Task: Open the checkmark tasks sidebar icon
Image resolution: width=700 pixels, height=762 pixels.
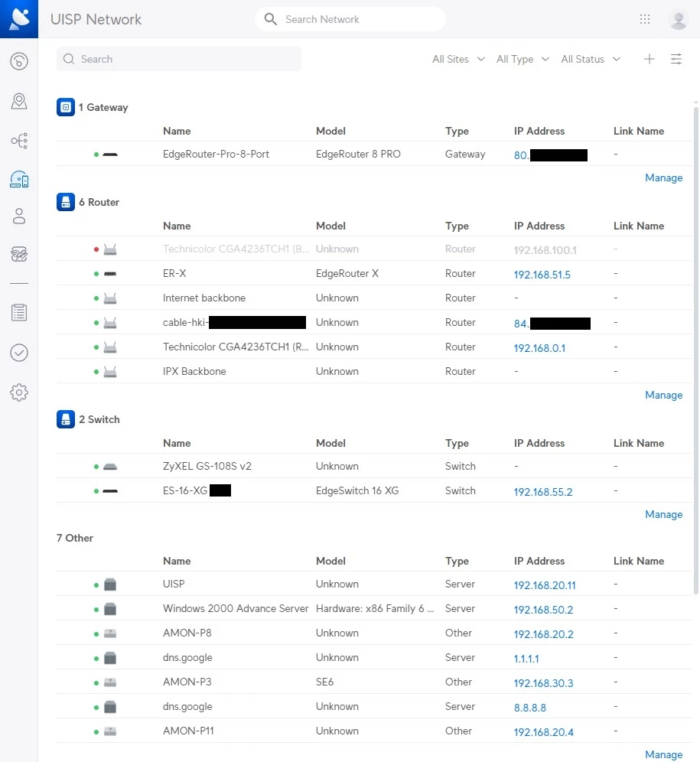Action: pos(19,353)
